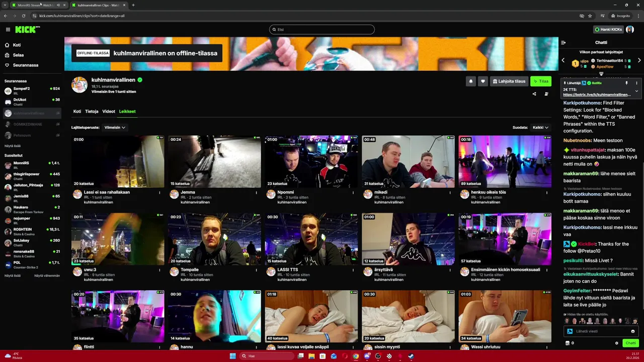Open options for Tompalle clip

click(257, 270)
